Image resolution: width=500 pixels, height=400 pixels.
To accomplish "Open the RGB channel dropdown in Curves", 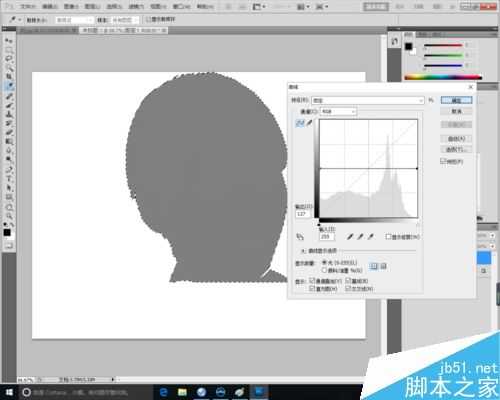I will point(338,111).
